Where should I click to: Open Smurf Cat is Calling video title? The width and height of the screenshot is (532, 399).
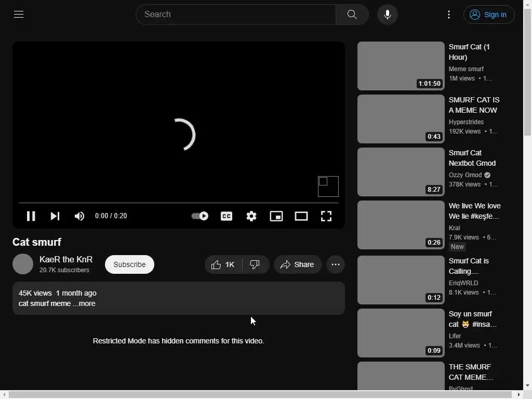click(x=469, y=266)
